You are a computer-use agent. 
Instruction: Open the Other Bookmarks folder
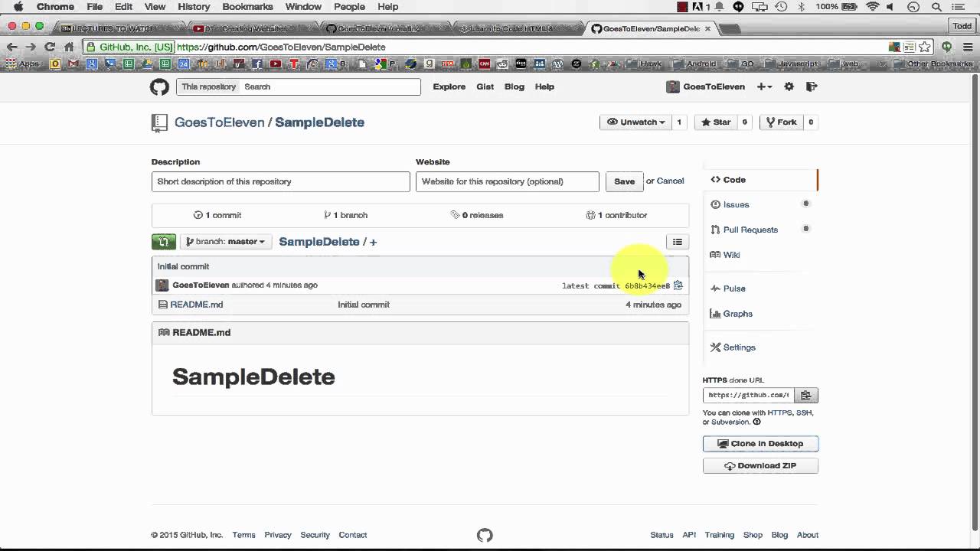click(934, 64)
